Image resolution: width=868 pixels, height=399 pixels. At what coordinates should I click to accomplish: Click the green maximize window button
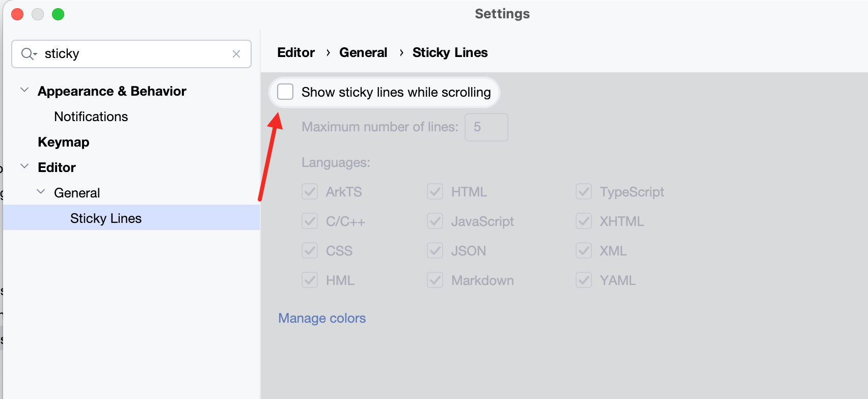click(x=58, y=14)
